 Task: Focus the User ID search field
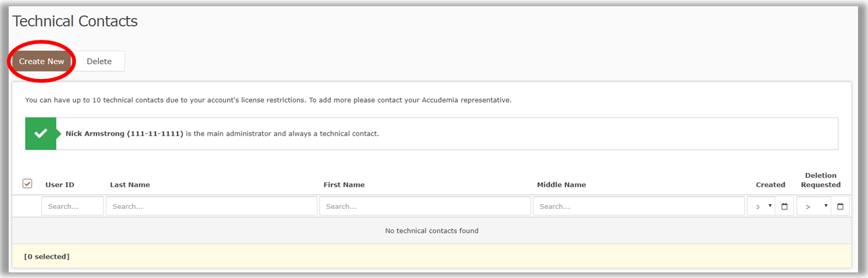coord(72,206)
